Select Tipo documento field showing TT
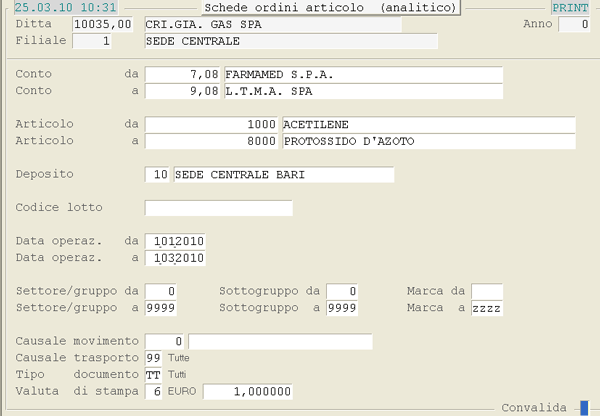Viewport: 600px width, 416px height. (153, 374)
